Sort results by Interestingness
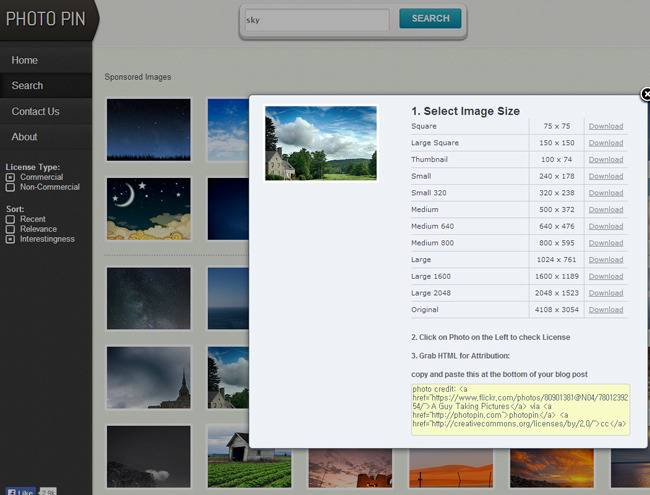The height and width of the screenshot is (495, 650). tap(10, 239)
